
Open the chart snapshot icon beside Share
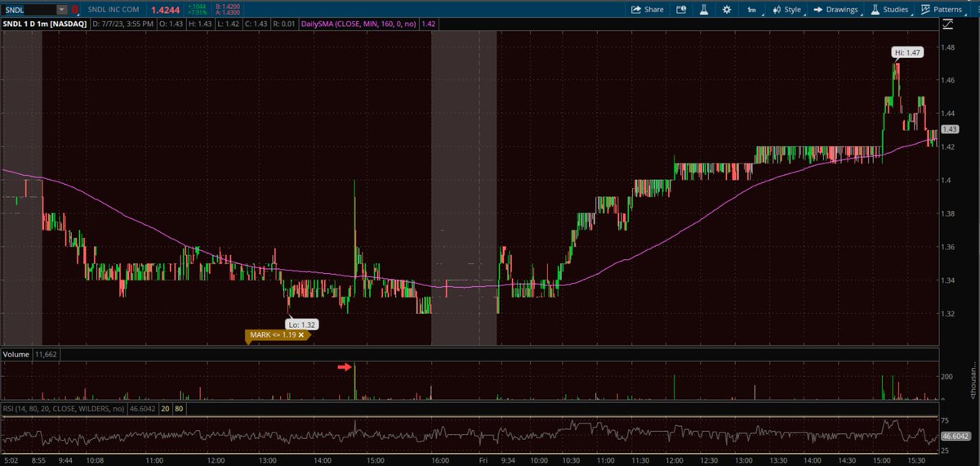point(681,10)
